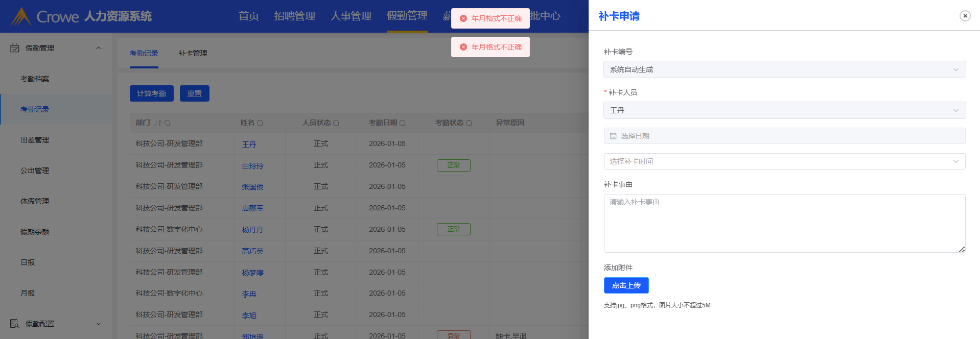Open 公出管理 in the sidebar
This screenshot has height=339, width=980.
click(x=35, y=171)
